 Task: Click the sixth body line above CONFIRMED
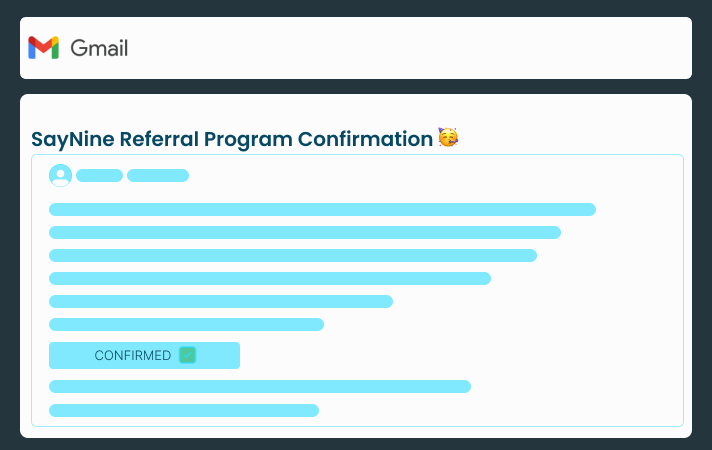[186, 324]
